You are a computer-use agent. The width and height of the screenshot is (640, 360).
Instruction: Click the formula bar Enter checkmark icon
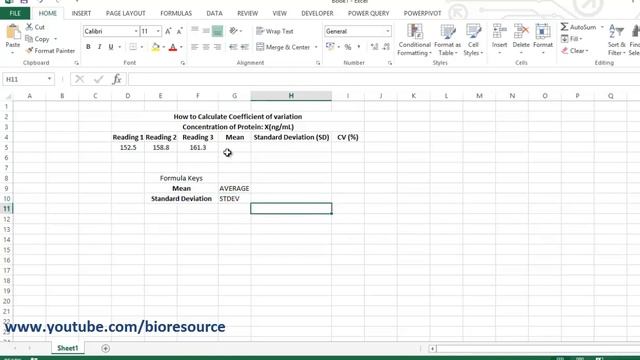point(98,79)
